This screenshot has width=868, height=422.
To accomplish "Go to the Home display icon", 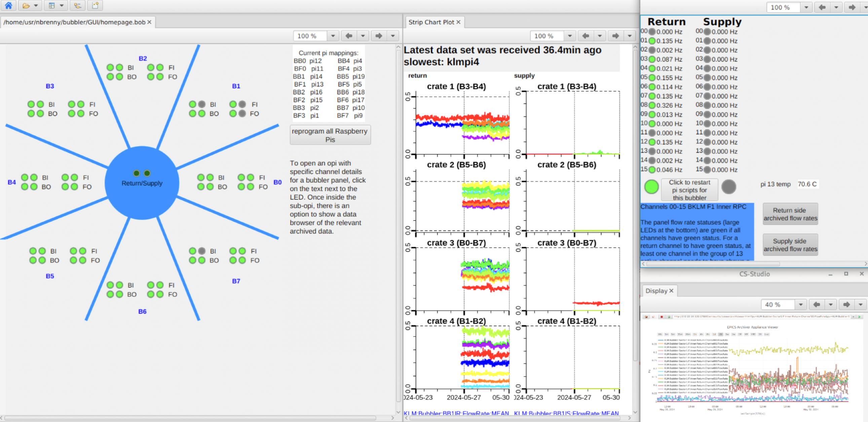I will pyautogui.click(x=8, y=5).
